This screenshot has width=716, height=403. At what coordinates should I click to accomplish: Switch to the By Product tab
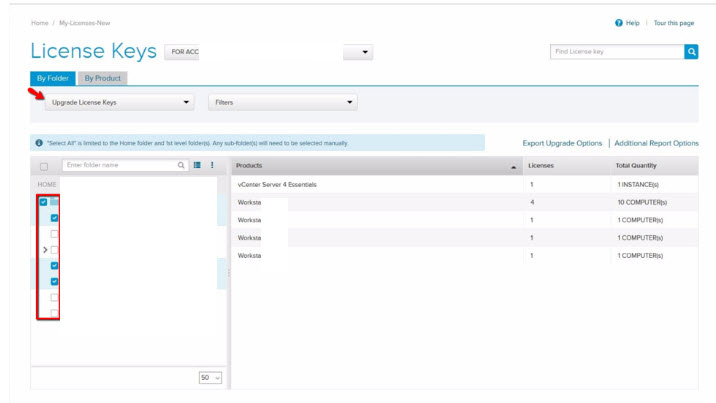click(102, 78)
